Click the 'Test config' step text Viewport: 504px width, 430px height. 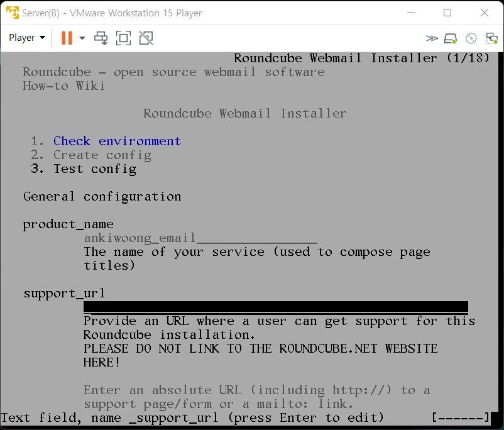pyautogui.click(x=95, y=169)
